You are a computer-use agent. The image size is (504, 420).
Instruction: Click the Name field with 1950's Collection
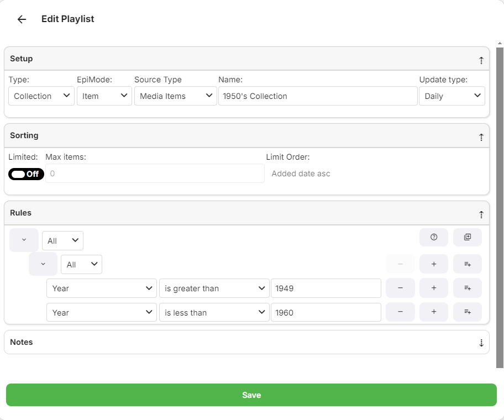(317, 96)
